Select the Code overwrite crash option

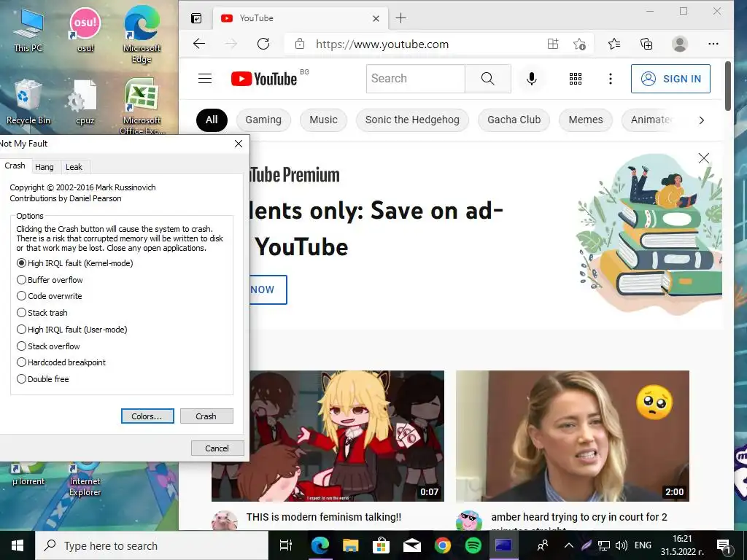[49, 296]
